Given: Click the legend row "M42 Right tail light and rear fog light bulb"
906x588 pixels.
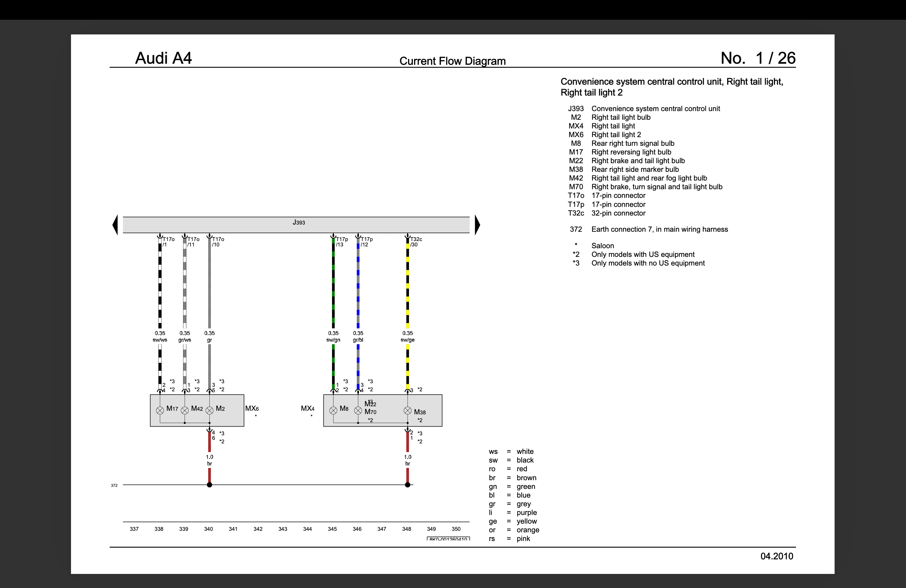Looking at the screenshot, I should (638, 178).
